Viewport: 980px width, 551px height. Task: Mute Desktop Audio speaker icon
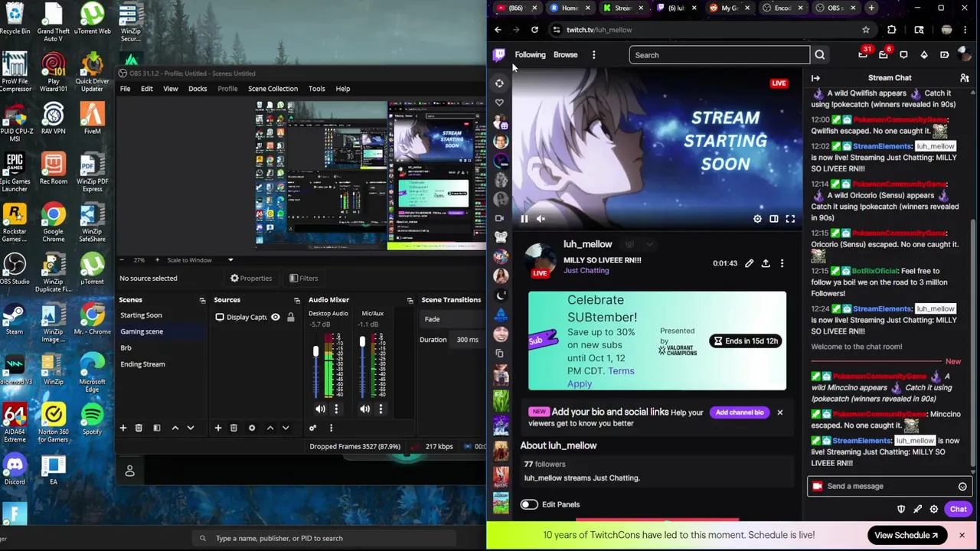click(x=320, y=409)
